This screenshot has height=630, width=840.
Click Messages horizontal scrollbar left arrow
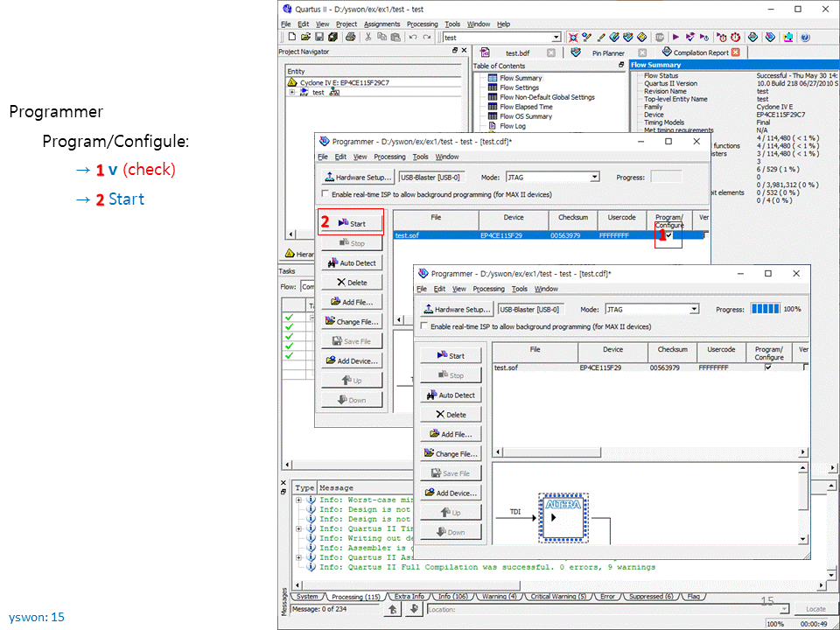(297, 585)
